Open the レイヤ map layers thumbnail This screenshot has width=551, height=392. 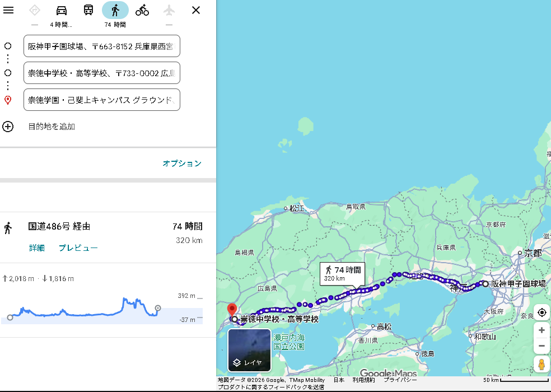[249, 350]
